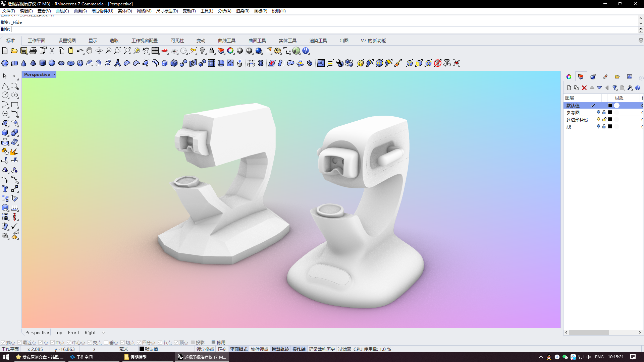Toggle 锁定格点 in status bar
This screenshot has width=644, height=362.
click(x=205, y=349)
